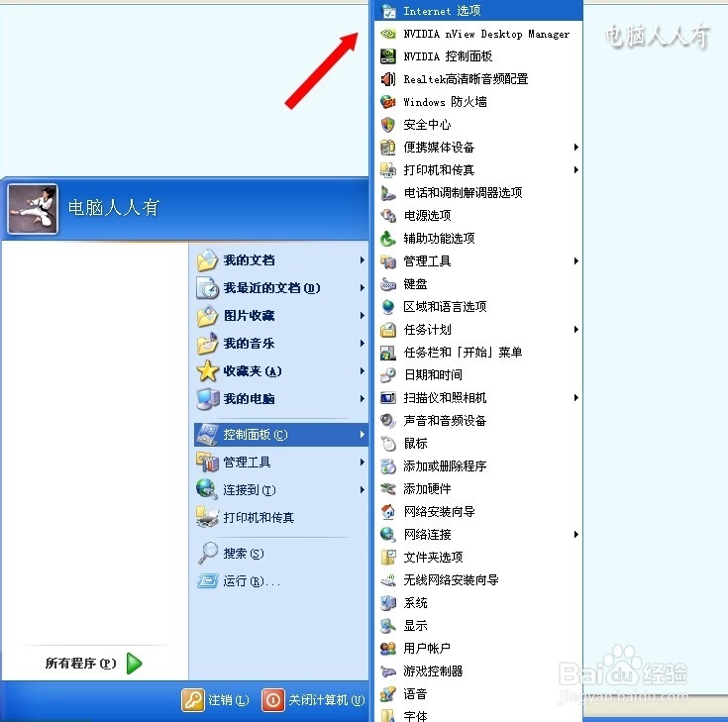The image size is (728, 722).
Task: Click the 键盘 keyboard icon
Action: [x=387, y=283]
